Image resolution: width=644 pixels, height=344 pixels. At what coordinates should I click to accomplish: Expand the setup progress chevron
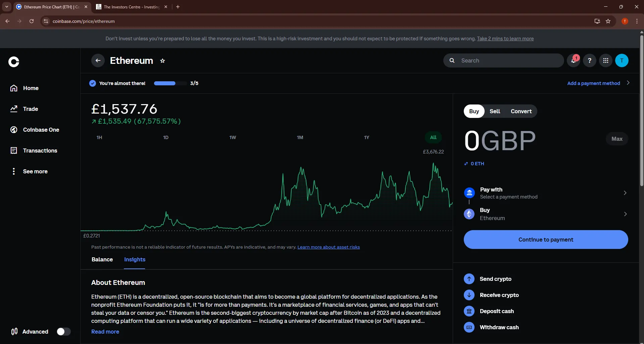[x=628, y=83]
